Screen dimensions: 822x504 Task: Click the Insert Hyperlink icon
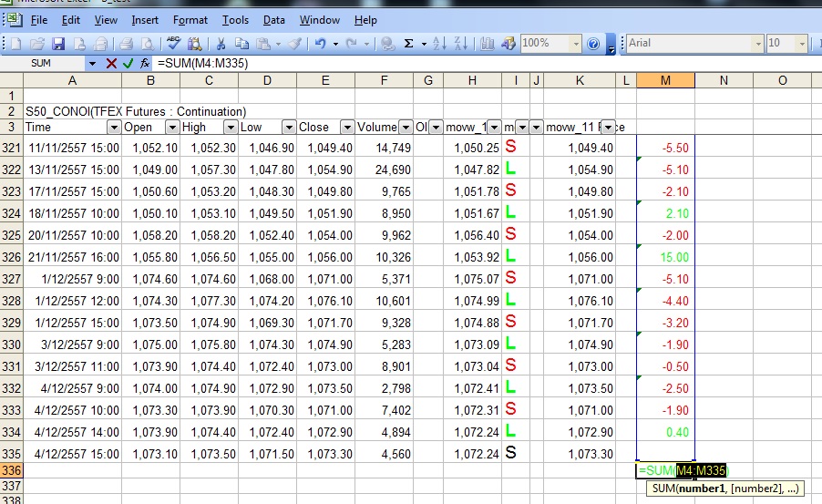click(x=387, y=44)
